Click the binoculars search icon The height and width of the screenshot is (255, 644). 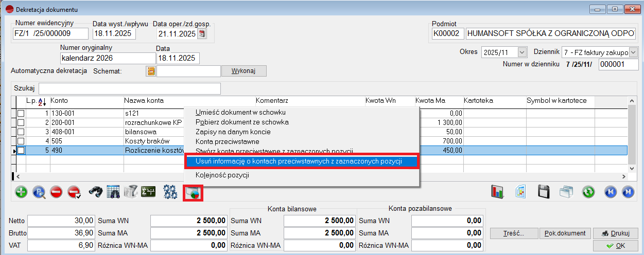coord(96,192)
